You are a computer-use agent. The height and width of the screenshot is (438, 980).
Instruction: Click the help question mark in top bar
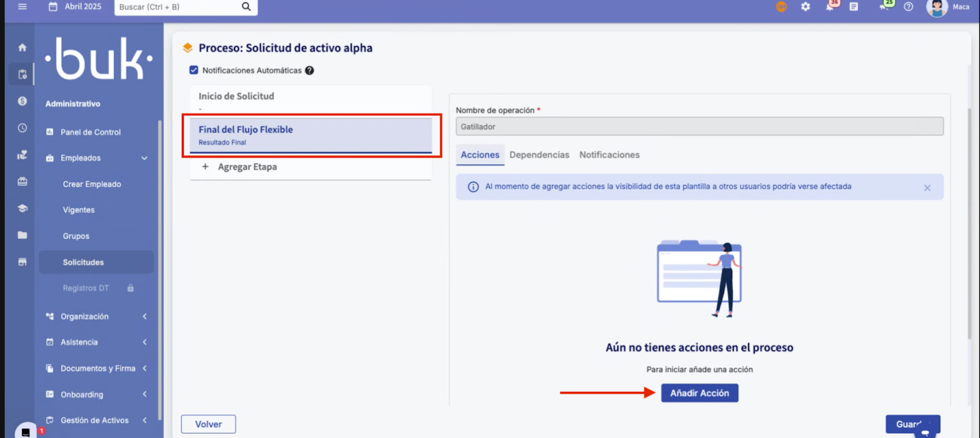[908, 7]
